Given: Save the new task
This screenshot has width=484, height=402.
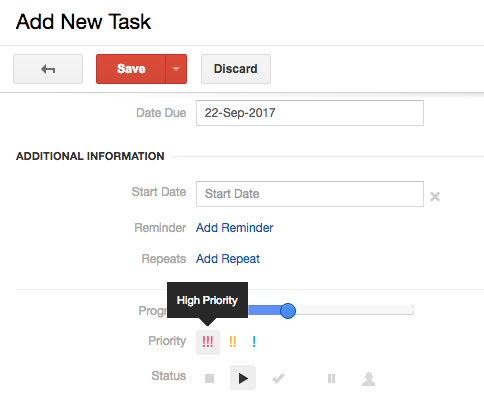Looking at the screenshot, I should coord(131,69).
